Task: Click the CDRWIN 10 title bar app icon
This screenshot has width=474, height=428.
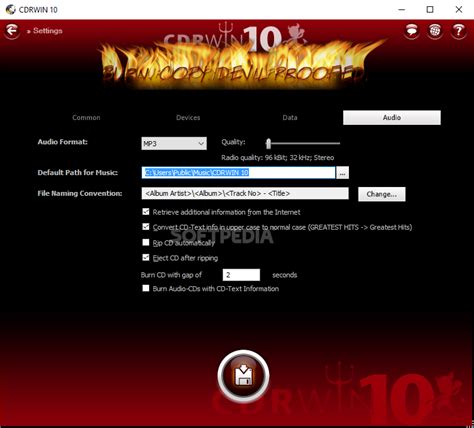Action: [x=10, y=9]
